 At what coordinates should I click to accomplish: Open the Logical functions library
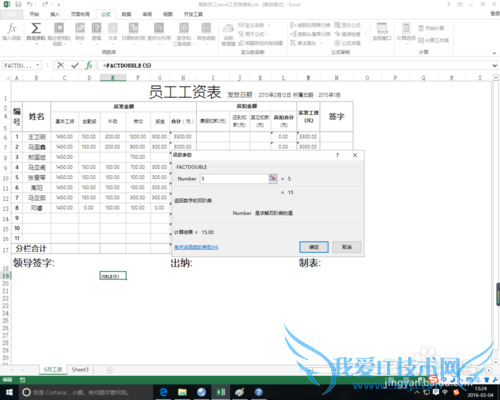[x=97, y=33]
